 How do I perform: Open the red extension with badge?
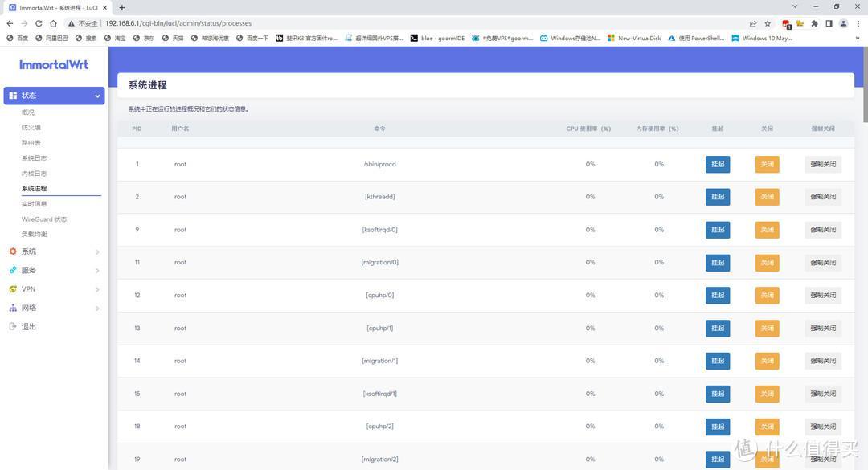point(786,24)
